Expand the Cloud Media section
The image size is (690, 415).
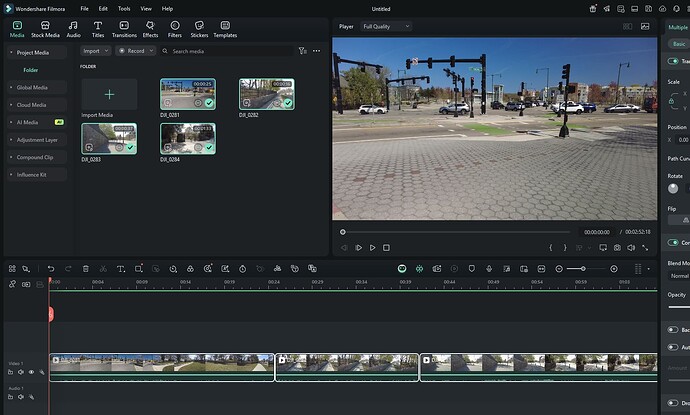click(x=37, y=105)
